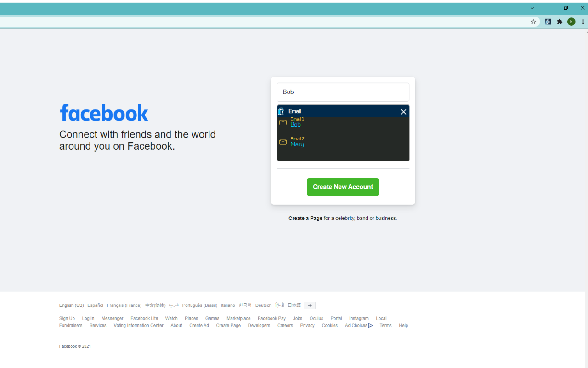Select the Mary email suggestion

click(x=297, y=144)
